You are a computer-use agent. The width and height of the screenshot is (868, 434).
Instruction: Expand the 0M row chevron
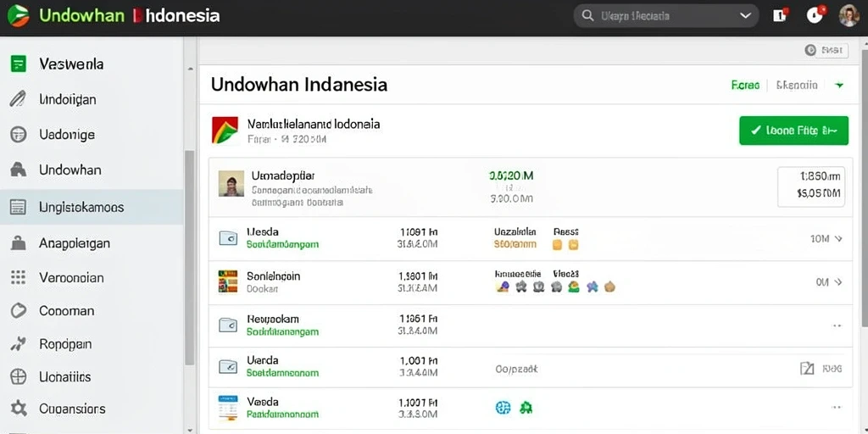coord(838,281)
